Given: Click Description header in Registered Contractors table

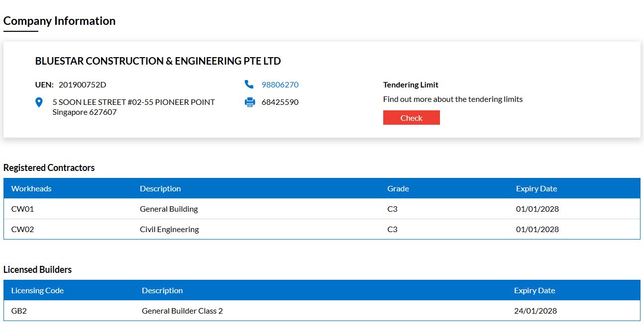Looking at the screenshot, I should 160,189.
